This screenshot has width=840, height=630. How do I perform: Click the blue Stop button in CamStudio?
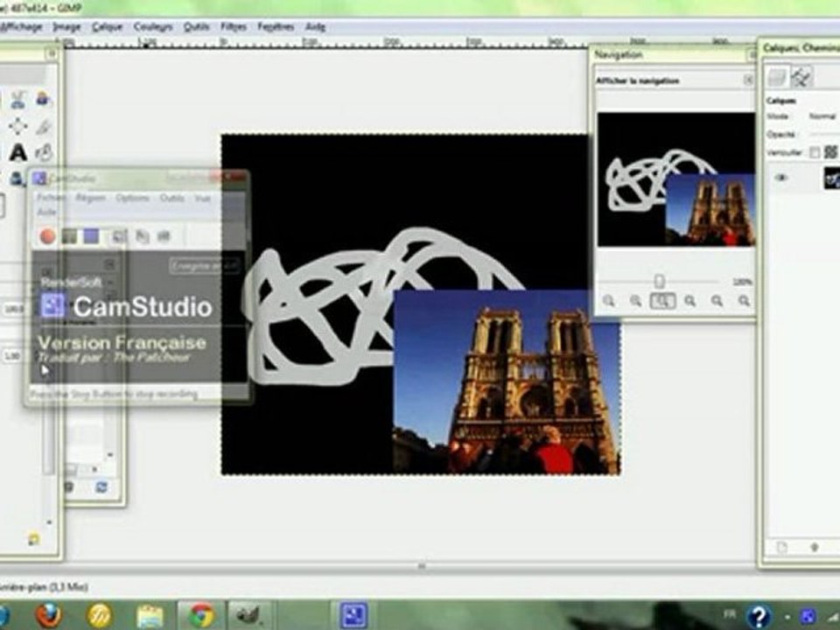[x=92, y=236]
